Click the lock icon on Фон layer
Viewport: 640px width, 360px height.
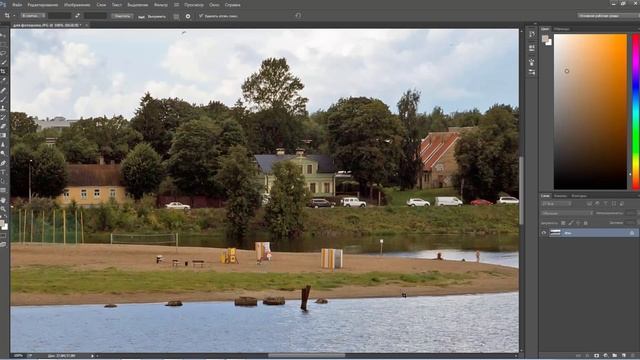click(632, 233)
